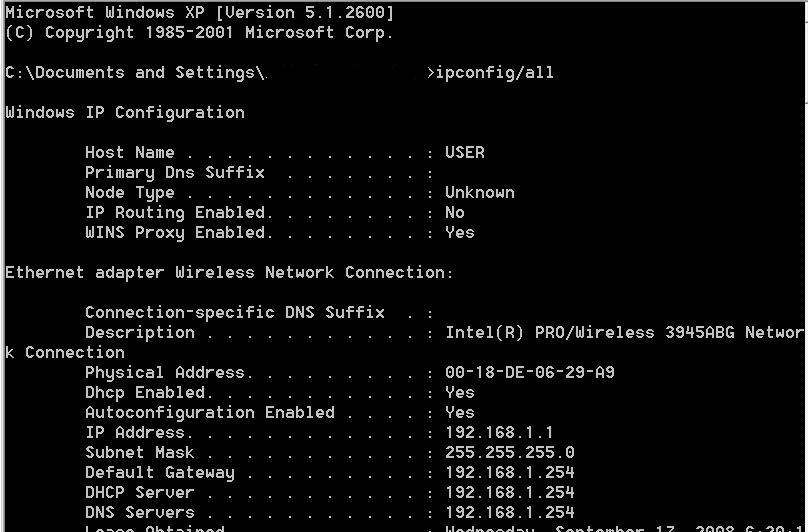Click the Primary Dns Suffix label
808x532 pixels.
[x=175, y=173]
